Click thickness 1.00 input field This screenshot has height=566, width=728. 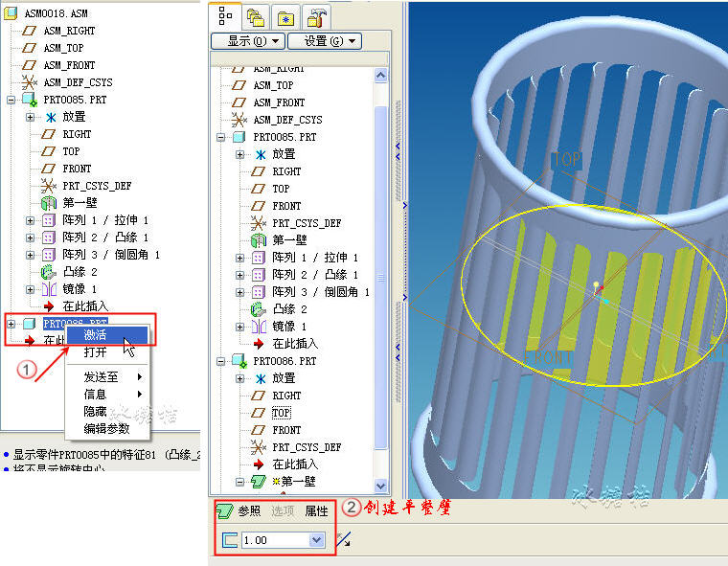click(276, 540)
